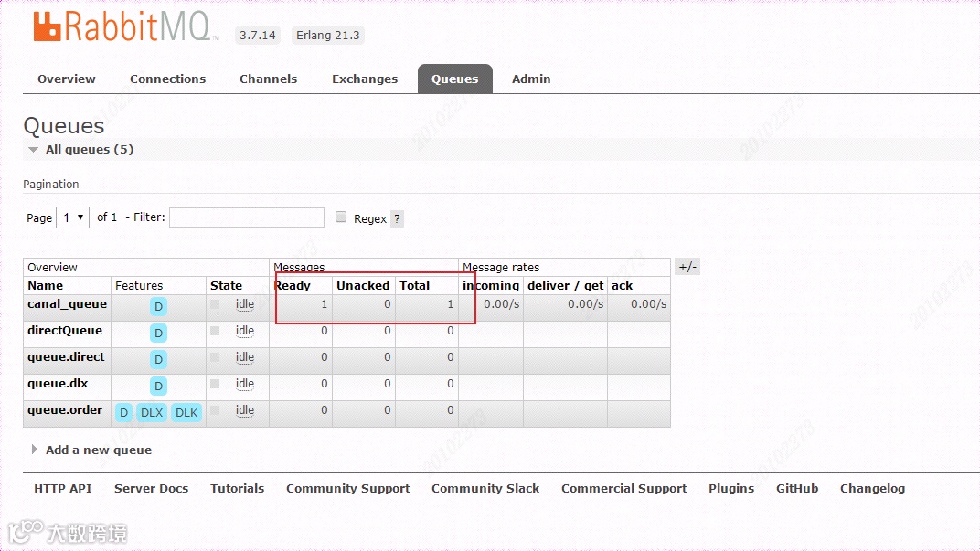Click the DLK badge for queue.order

(x=186, y=412)
